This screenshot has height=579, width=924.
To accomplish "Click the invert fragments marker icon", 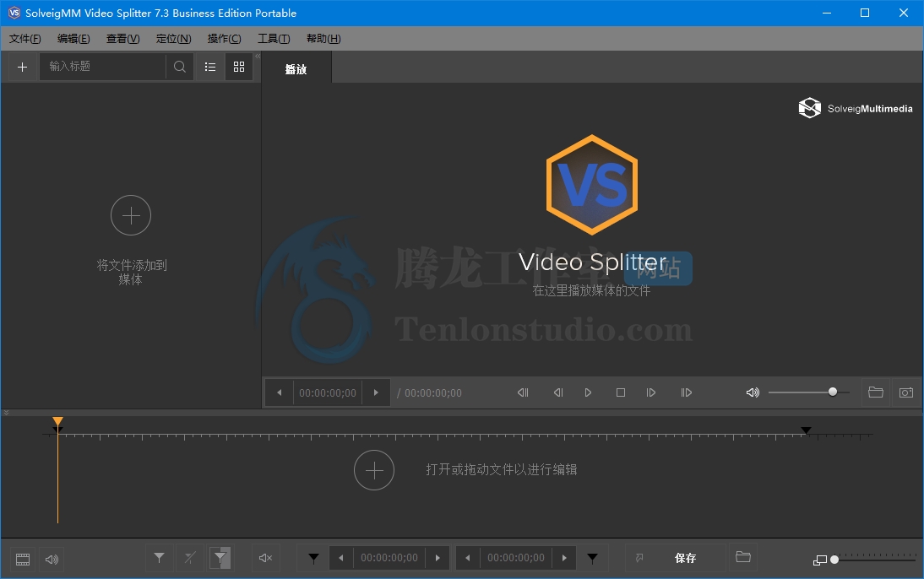I will [x=220, y=558].
